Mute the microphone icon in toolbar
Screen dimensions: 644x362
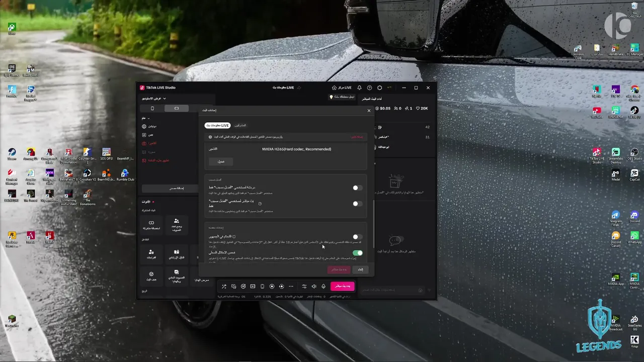pyautogui.click(x=324, y=286)
